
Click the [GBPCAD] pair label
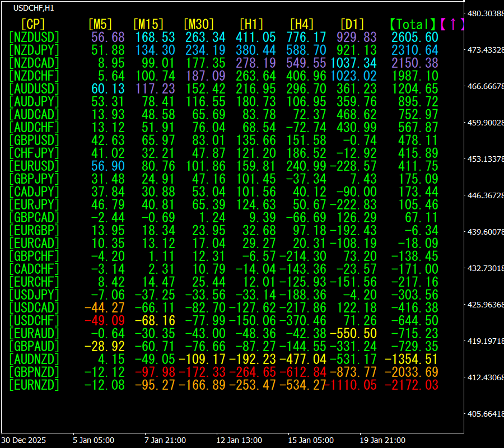click(x=34, y=218)
